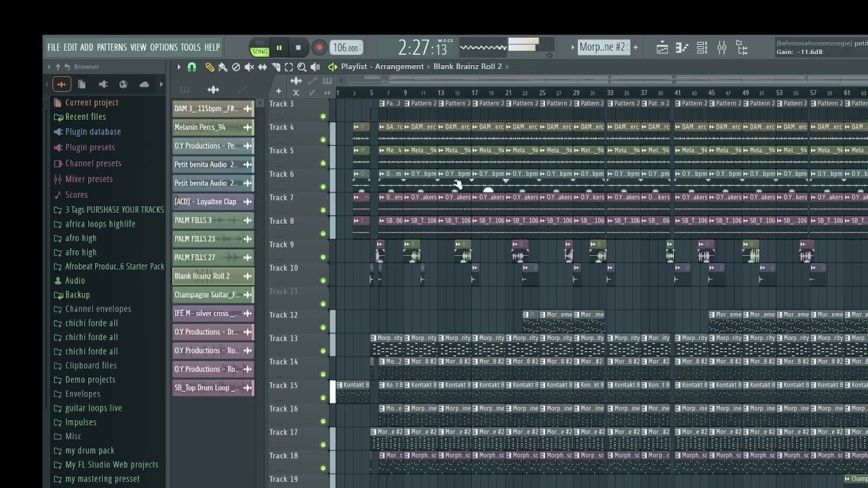Switch to the browser's speaker sounds tab
The height and width of the screenshot is (488, 868).
103,84
